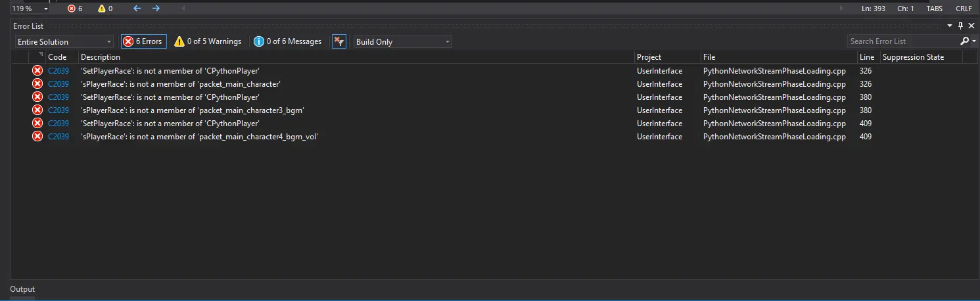Click the error icon on the packet_main_character3_bgm row
Image resolution: width=980 pixels, height=301 pixels.
(37, 110)
